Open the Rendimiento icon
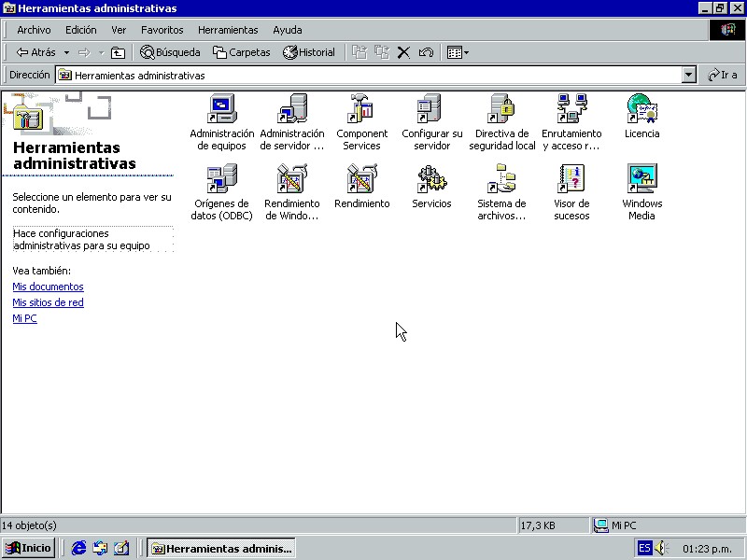747x560 pixels. [361, 186]
